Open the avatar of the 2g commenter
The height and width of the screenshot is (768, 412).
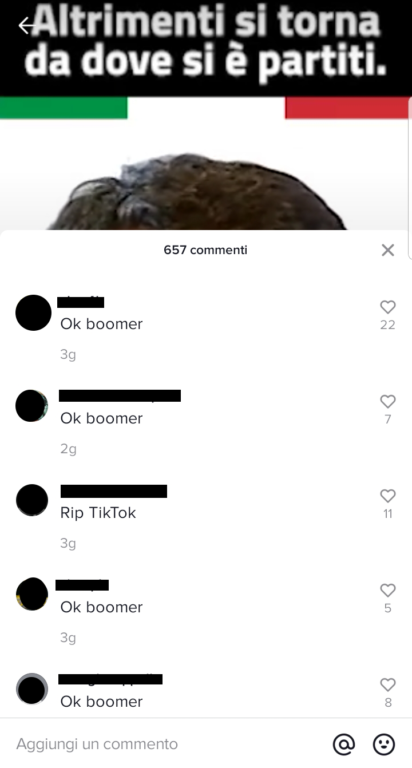[32, 406]
